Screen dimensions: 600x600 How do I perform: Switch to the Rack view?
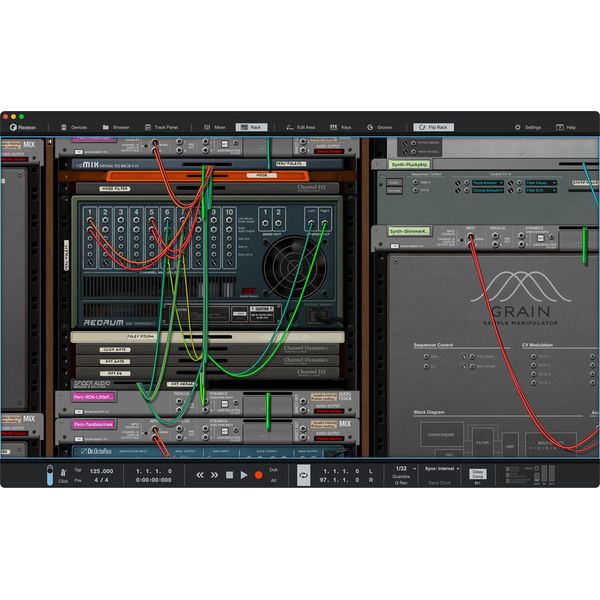(x=251, y=127)
